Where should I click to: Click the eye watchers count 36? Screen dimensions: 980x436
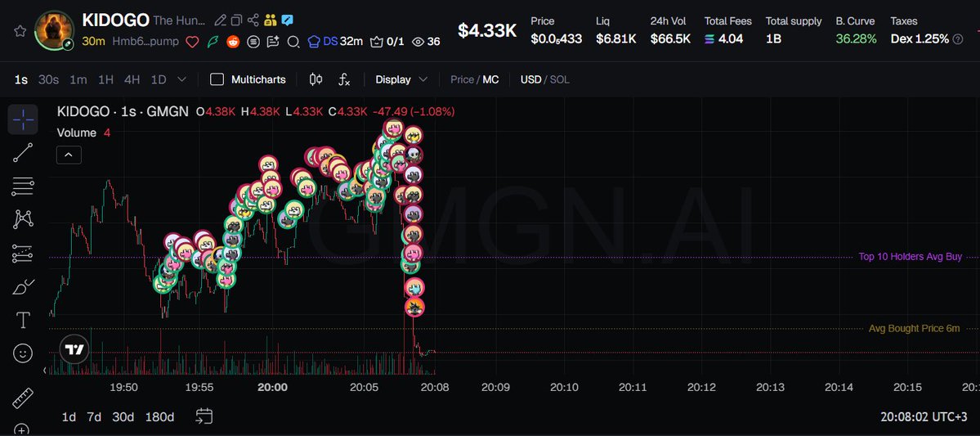[x=427, y=42]
